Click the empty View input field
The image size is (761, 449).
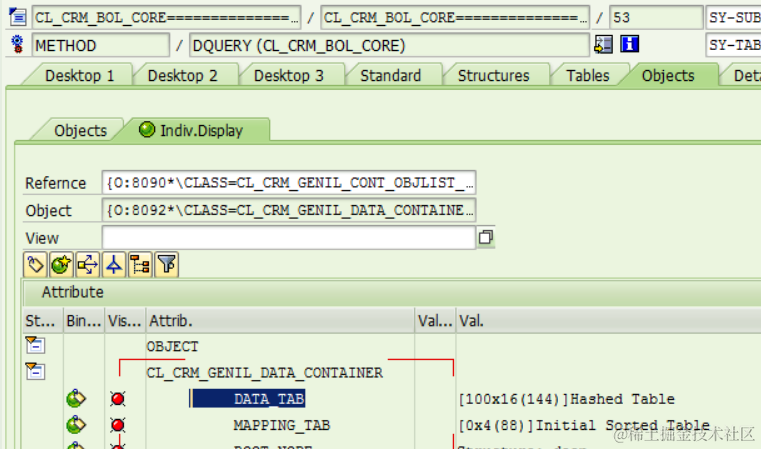click(x=289, y=238)
